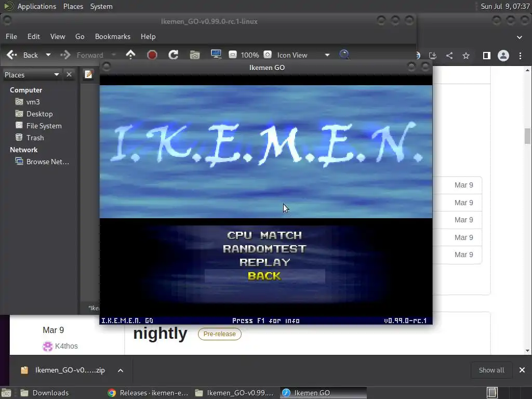Switch to Ikemen GO game in taskbar
Image resolution: width=532 pixels, height=399 pixels.
pos(323,393)
